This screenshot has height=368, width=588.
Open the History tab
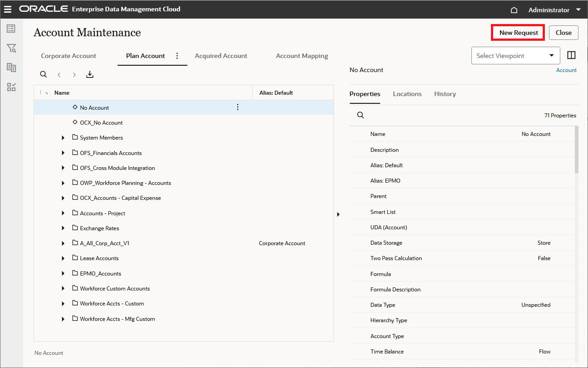pos(445,94)
